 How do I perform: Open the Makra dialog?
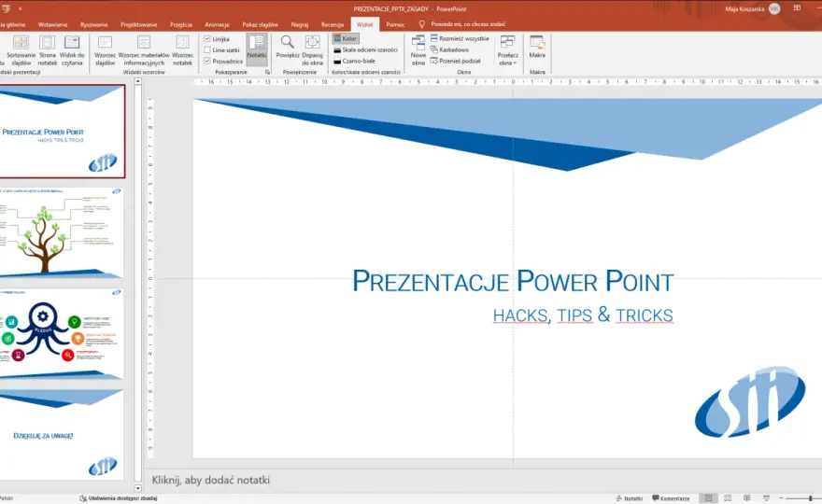click(x=537, y=48)
